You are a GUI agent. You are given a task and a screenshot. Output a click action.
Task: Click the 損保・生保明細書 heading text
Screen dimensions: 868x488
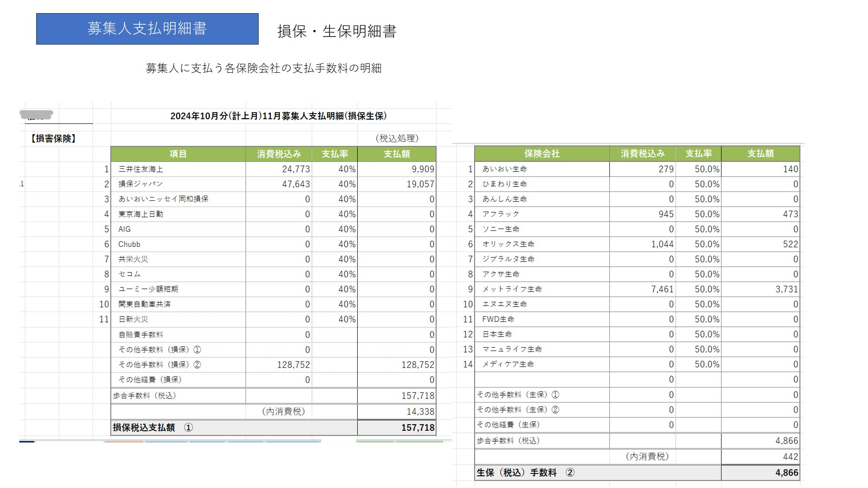coord(337,31)
